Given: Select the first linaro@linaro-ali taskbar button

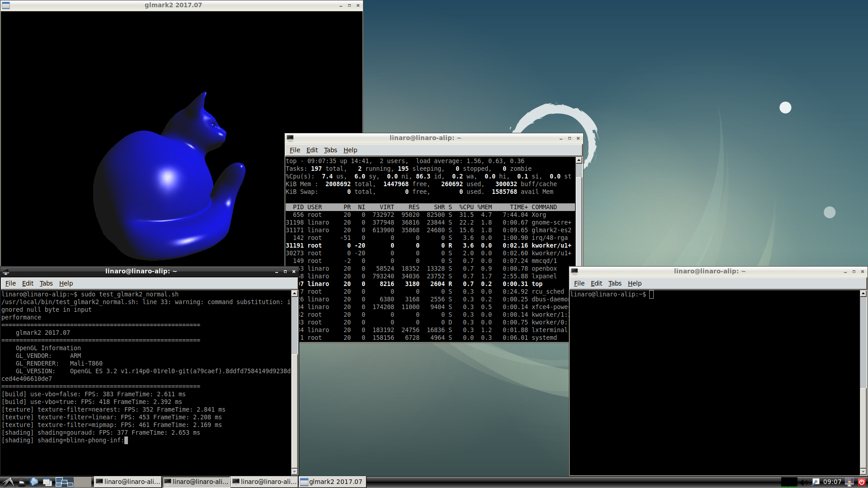Looking at the screenshot, I should point(128,482).
